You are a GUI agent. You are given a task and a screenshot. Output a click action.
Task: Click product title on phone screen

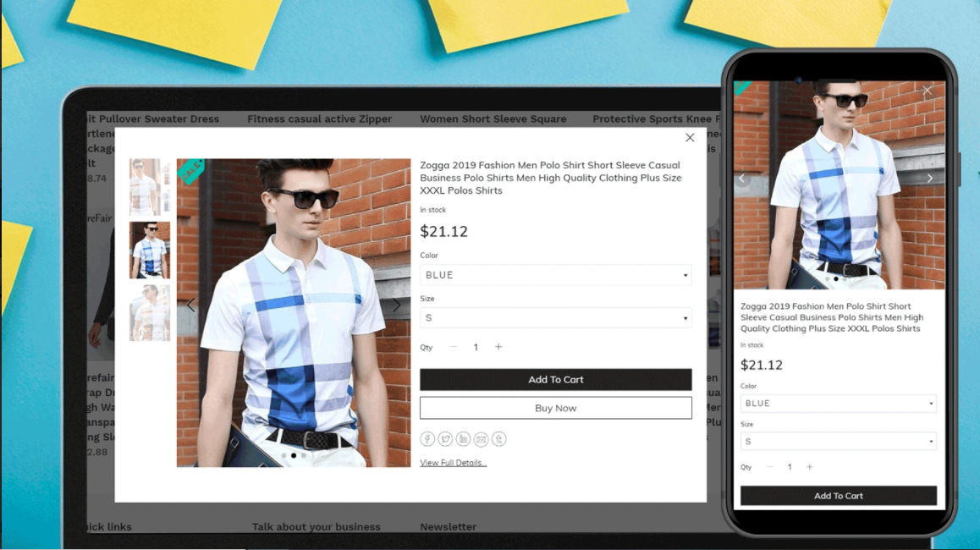(832, 317)
